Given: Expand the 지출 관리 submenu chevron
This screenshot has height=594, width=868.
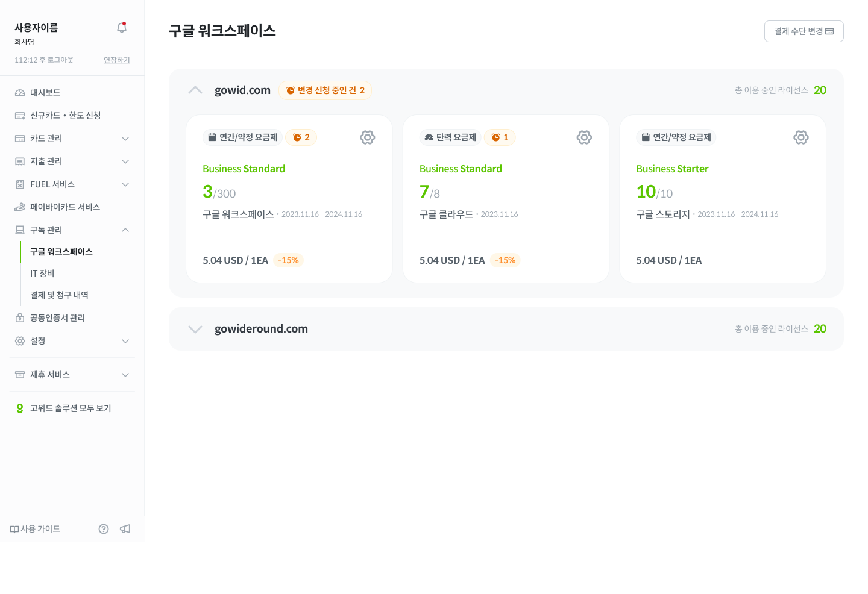Looking at the screenshot, I should coord(125,161).
